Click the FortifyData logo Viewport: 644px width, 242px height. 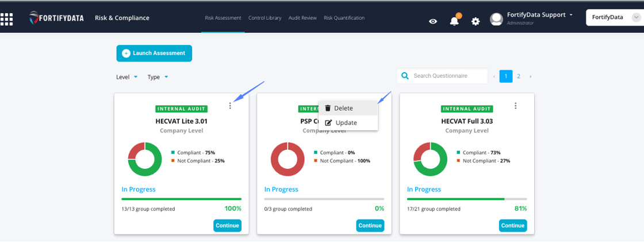point(56,18)
